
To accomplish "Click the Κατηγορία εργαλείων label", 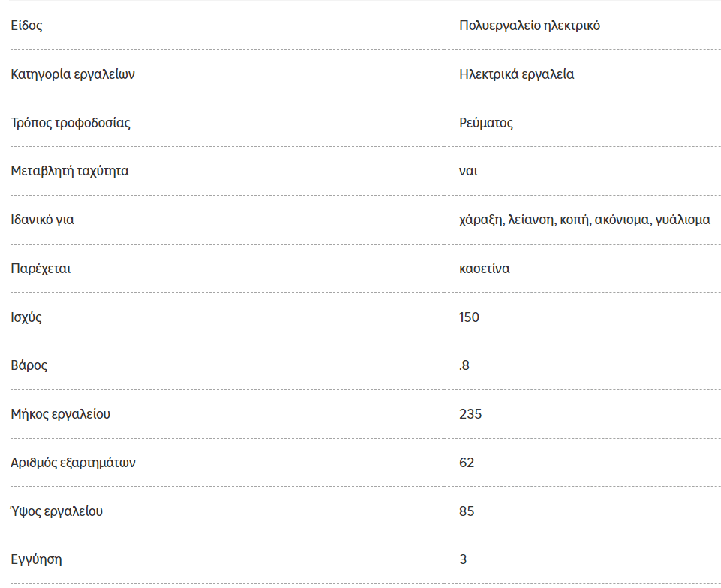I will pyautogui.click(x=73, y=74).
